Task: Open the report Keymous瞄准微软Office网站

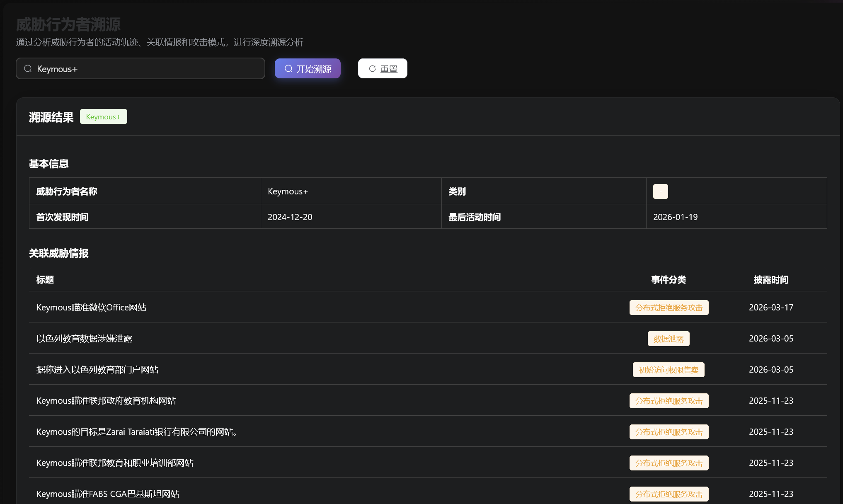Action: coord(91,307)
